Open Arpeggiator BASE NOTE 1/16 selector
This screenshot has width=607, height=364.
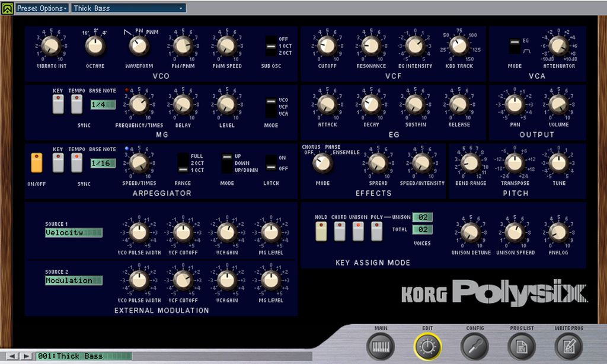pos(103,164)
